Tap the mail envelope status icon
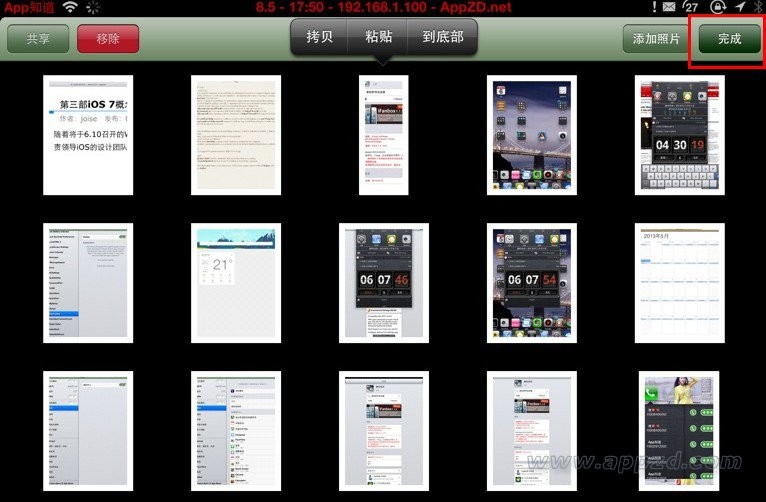 (x=669, y=7)
